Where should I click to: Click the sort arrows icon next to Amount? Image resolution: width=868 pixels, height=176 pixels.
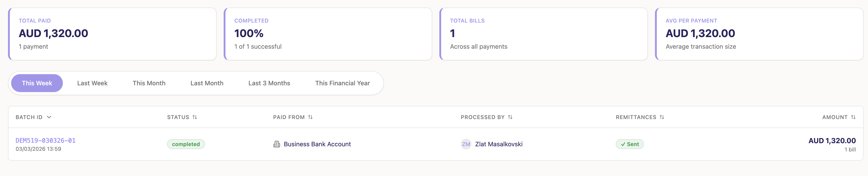853,117
